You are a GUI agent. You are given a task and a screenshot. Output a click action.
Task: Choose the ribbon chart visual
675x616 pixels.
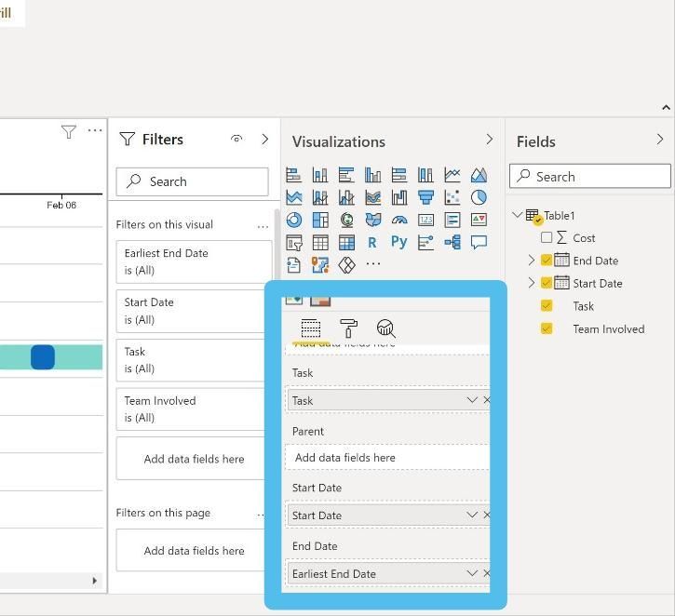(x=372, y=197)
